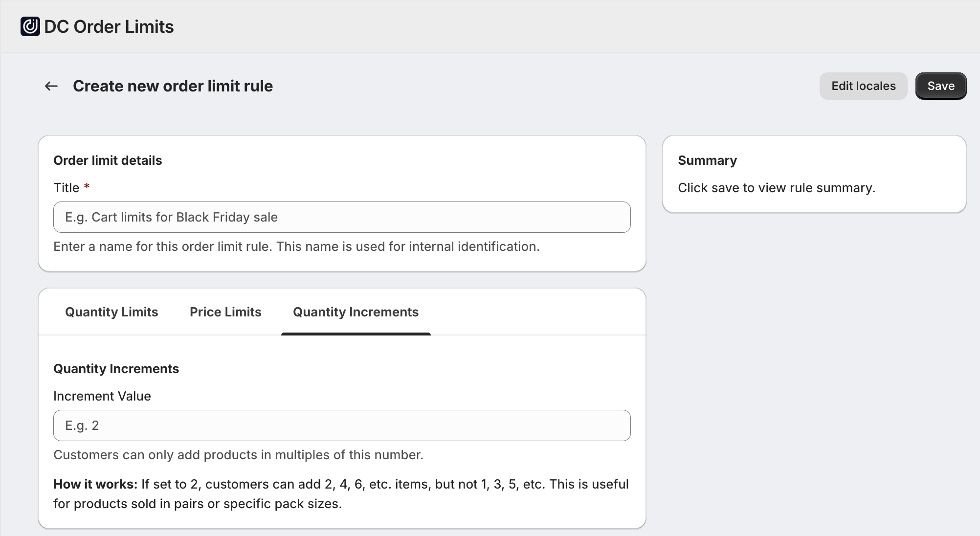
Task: Click the internal identification helper text
Action: pos(296,246)
